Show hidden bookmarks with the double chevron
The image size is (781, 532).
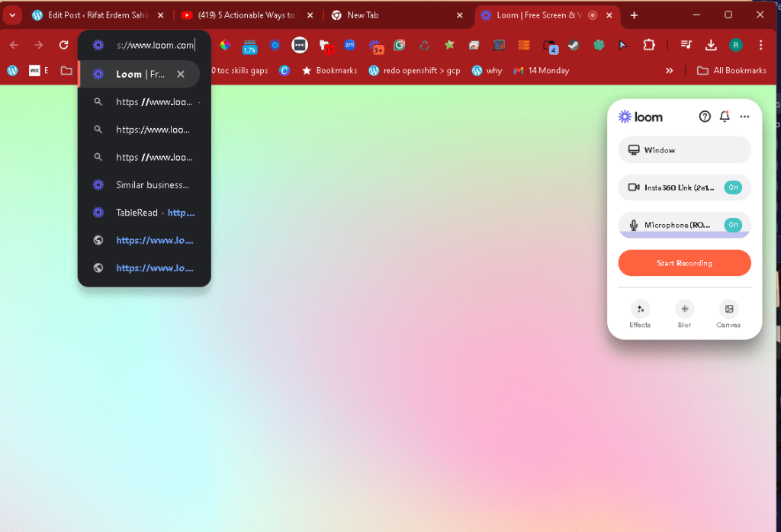pos(670,71)
